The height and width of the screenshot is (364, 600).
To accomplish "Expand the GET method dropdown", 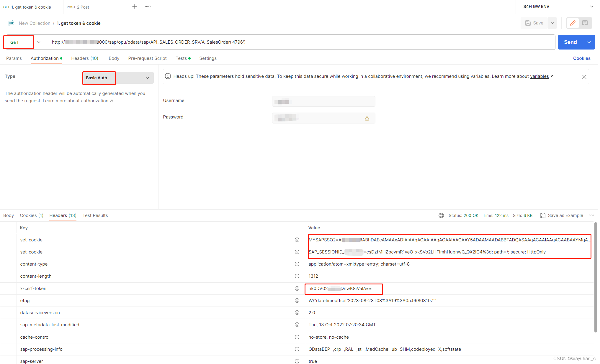I will tap(39, 42).
